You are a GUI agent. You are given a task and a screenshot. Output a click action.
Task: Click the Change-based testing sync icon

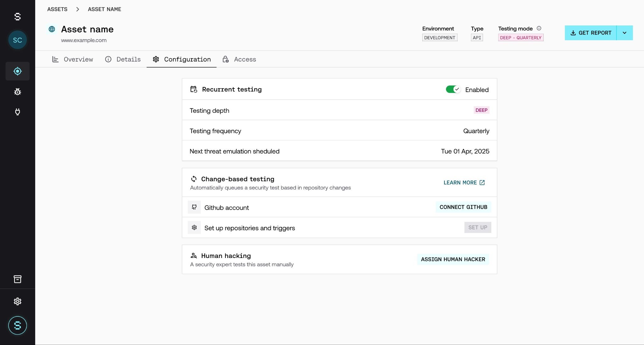point(194,179)
